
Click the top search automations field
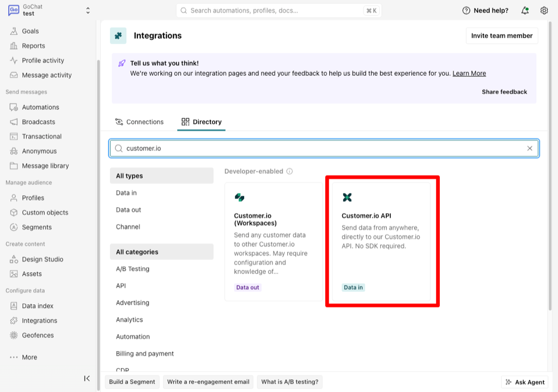[278, 11]
